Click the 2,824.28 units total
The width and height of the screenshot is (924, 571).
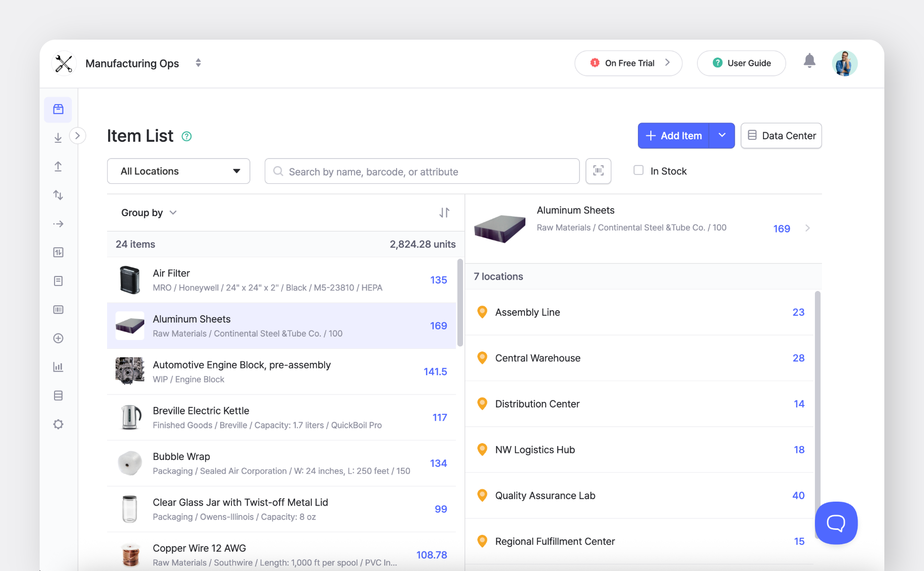(422, 244)
